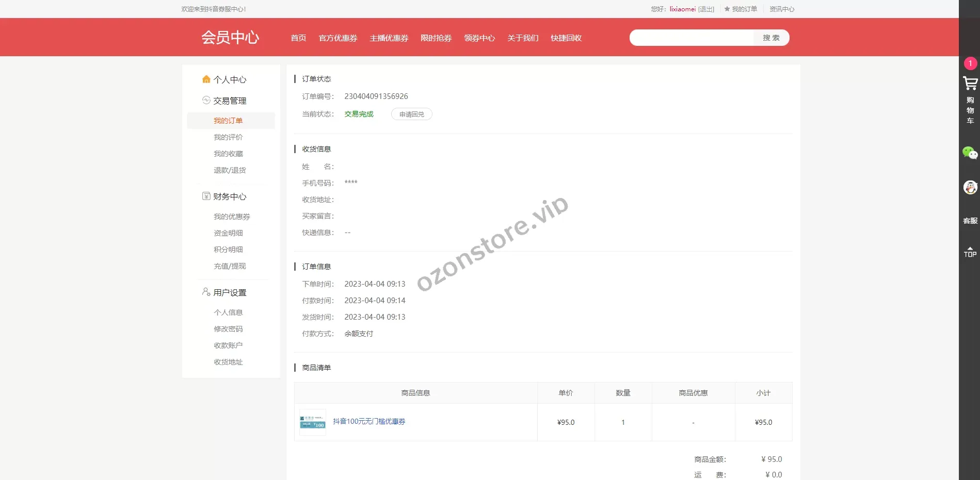Click the 抖音100元无门槛优惠券 product link
The image size is (980, 480).
click(369, 422)
